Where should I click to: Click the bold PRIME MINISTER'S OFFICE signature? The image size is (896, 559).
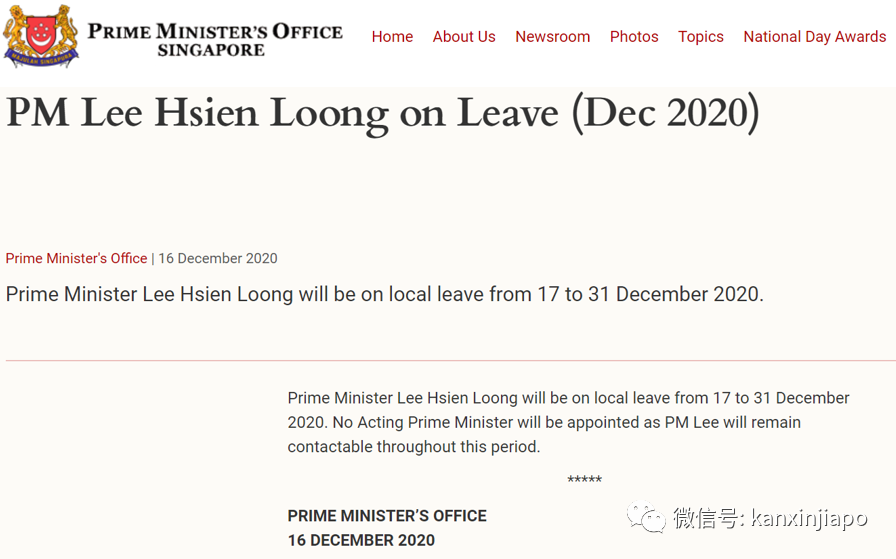tap(387, 516)
